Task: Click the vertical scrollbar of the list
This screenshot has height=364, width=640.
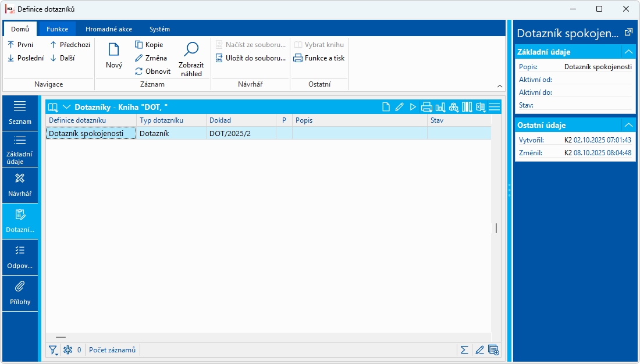Action: pyautogui.click(x=496, y=228)
